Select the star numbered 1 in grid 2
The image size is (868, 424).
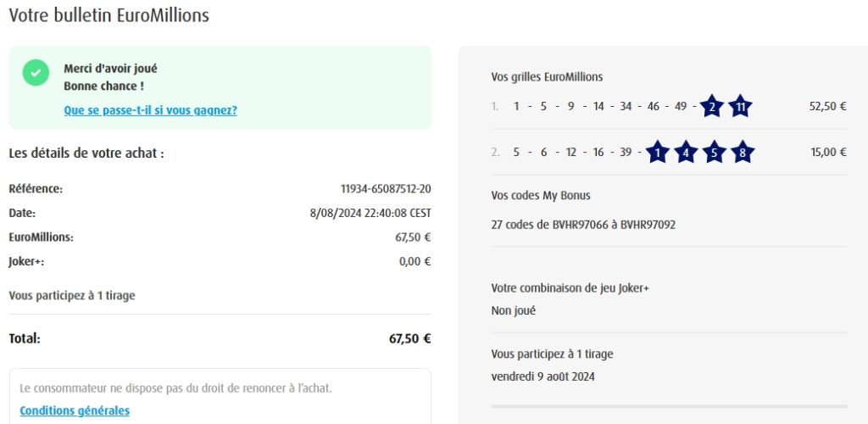point(657,153)
